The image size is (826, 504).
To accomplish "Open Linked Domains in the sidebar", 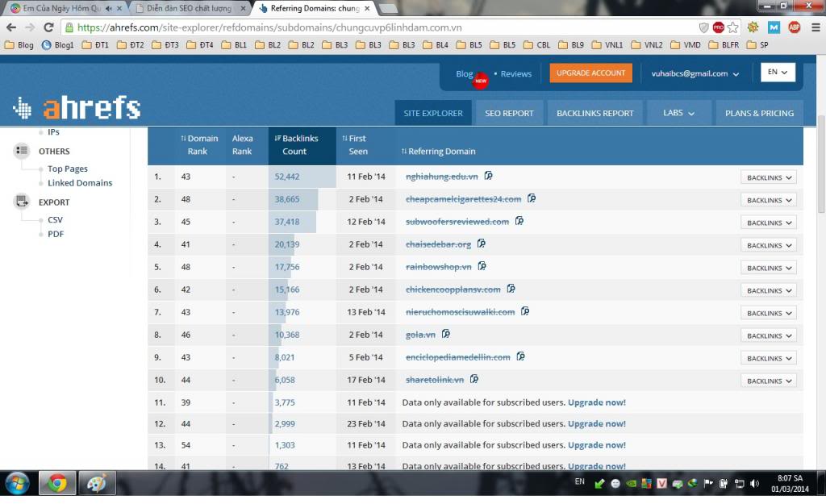I will coord(80,183).
